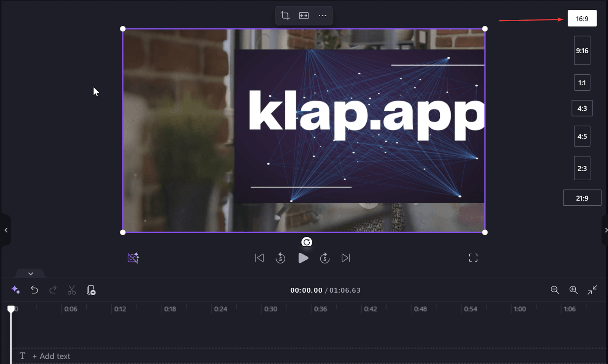The width and height of the screenshot is (608, 364).
Task: Jump to the end of the video
Action: (x=346, y=258)
